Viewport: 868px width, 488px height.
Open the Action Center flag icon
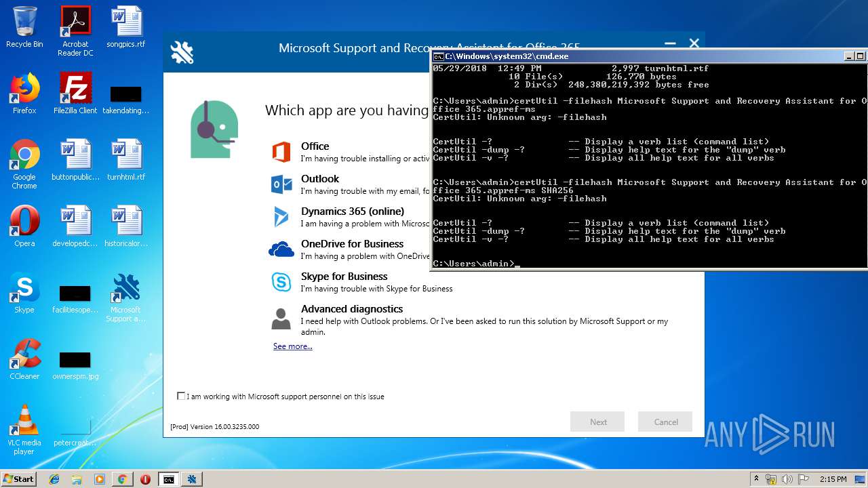804,479
